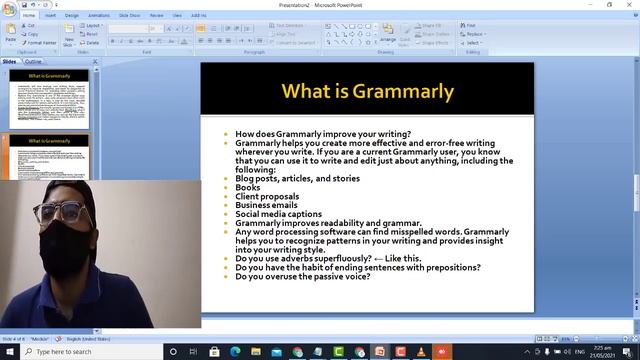Toggle underline formatting
The height and width of the screenshot is (360, 640).
tap(131, 42)
